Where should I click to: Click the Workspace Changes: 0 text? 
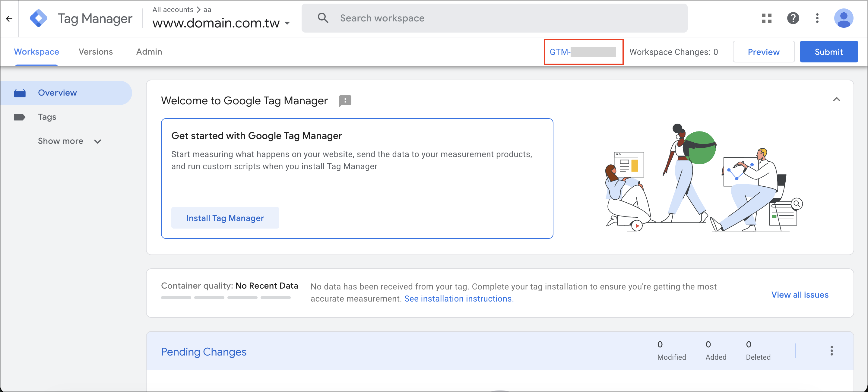point(673,52)
